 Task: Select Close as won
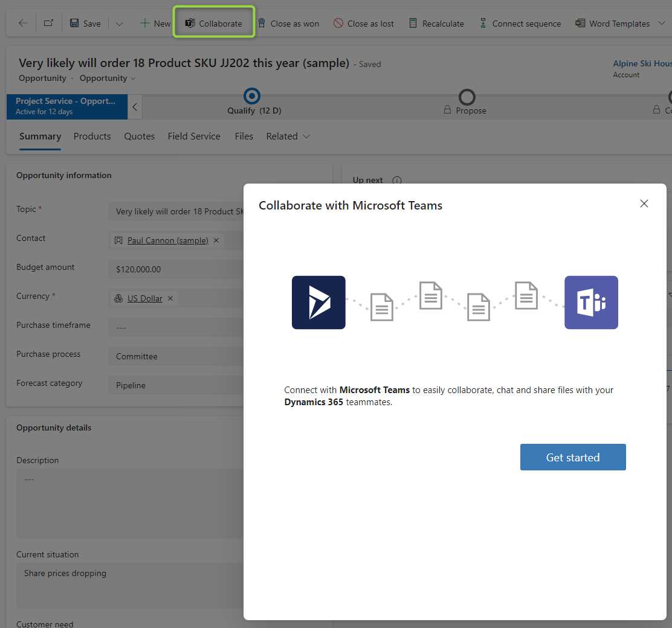coord(288,24)
